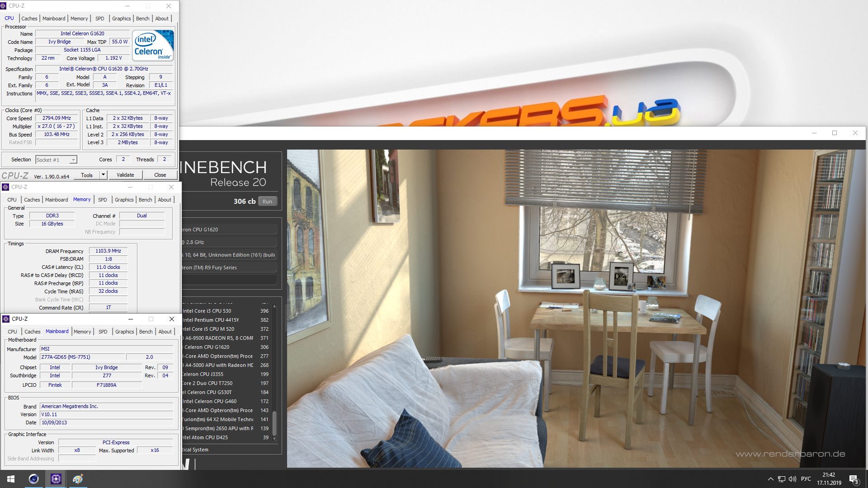Screen dimensions: 868x488
Task: Open the network tray icon
Action: coord(781,479)
